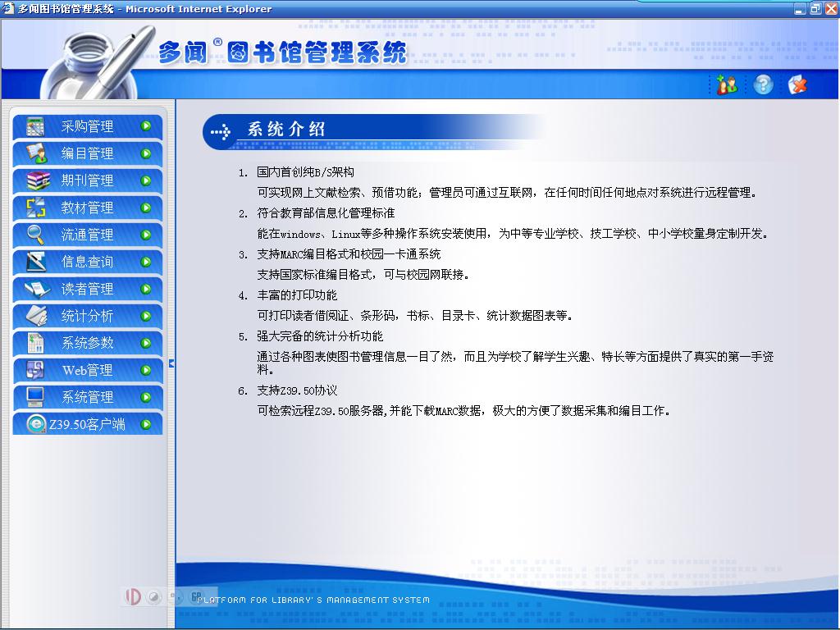Click the 读者管理 open book icon
The image size is (840, 630).
tap(37, 289)
